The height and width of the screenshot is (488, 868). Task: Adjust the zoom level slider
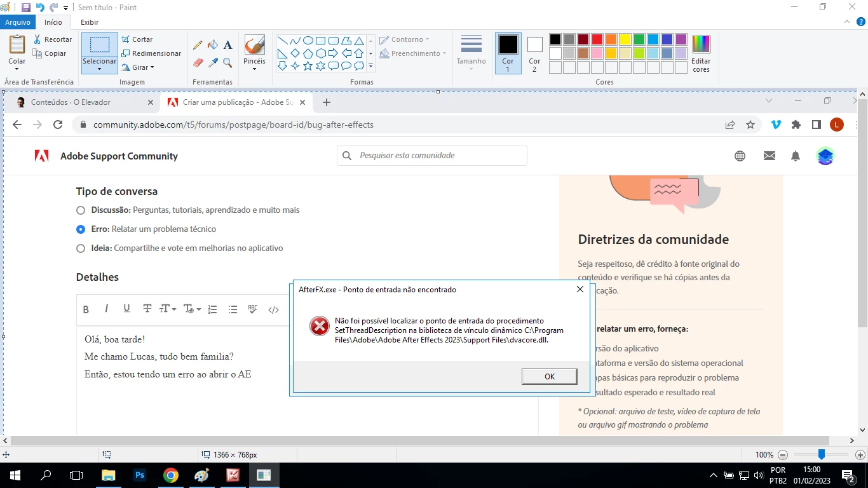pos(822,455)
